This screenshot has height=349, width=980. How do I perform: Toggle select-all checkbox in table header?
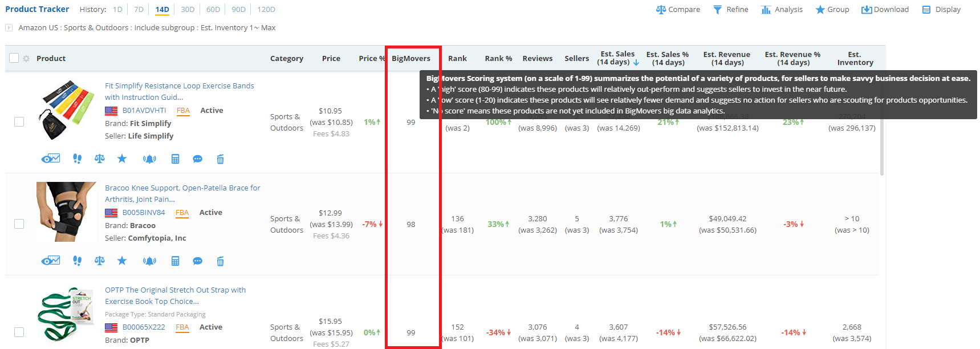pyautogui.click(x=14, y=58)
